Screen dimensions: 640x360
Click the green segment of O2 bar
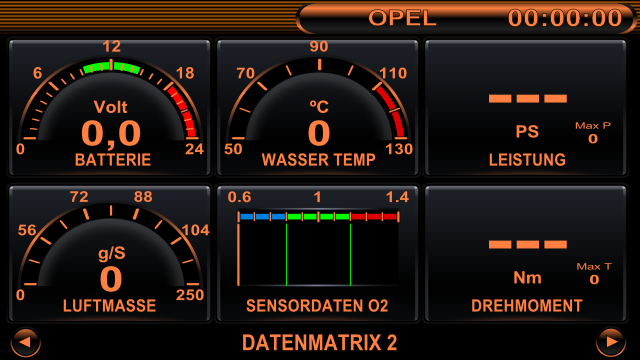pyautogui.click(x=318, y=217)
